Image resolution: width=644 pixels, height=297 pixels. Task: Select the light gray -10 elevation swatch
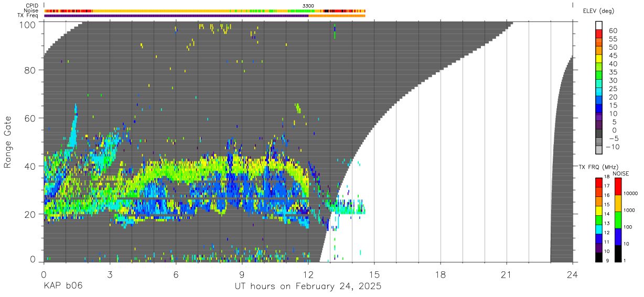pos(599,149)
